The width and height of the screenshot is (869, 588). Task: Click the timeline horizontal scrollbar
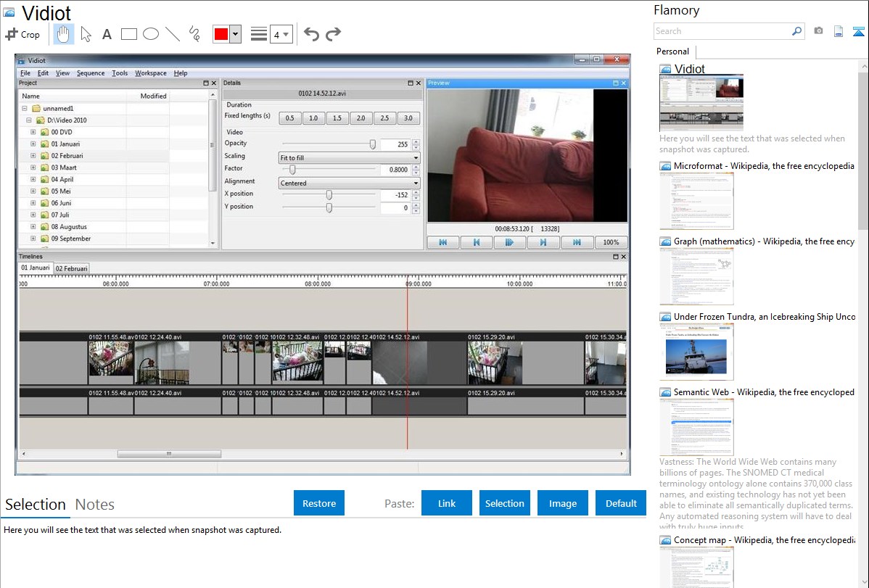[x=169, y=454]
